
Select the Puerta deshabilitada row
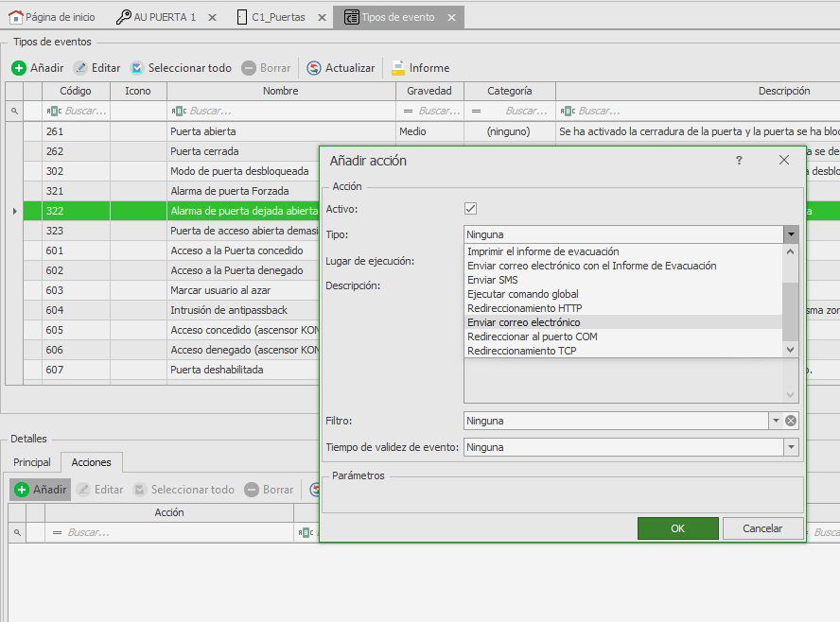171,370
